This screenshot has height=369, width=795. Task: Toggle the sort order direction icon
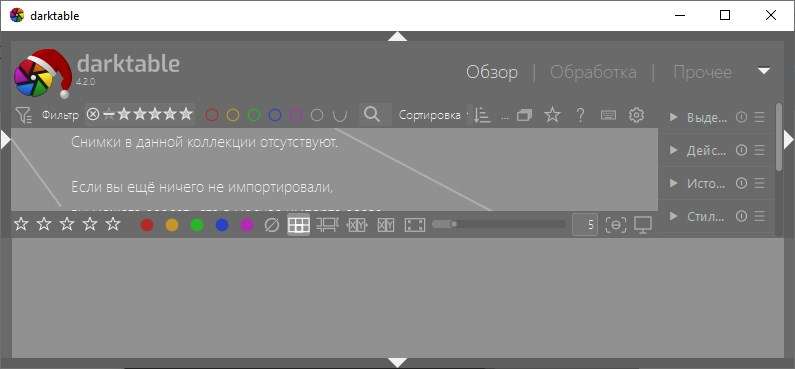[482, 116]
